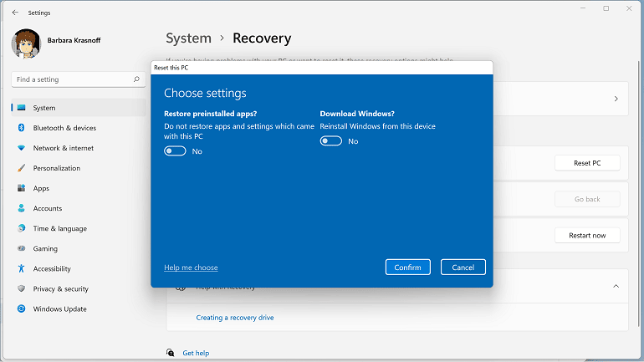Screen dimensions: 644x362
Task: Click the Accounts person icon
Action: coord(22,208)
